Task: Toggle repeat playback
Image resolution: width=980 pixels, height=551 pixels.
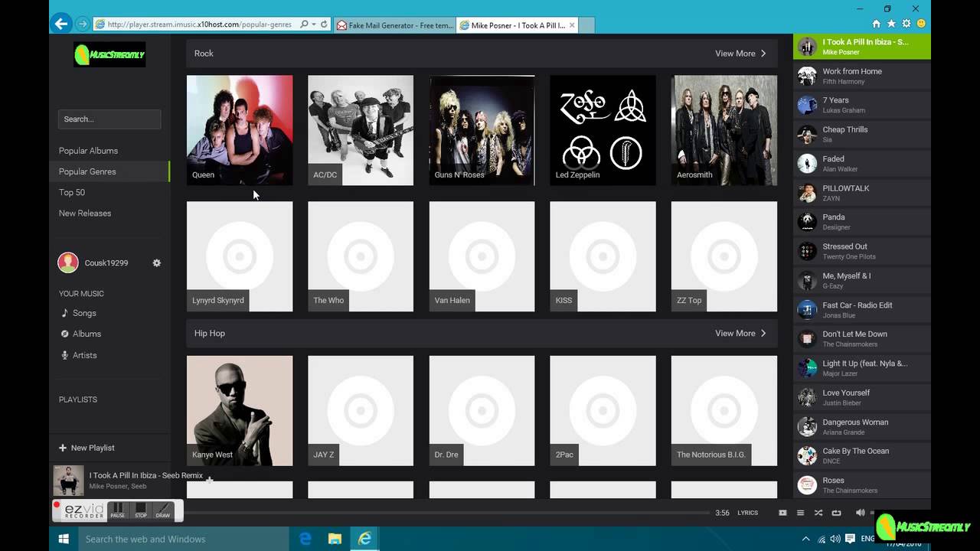Action: click(836, 513)
